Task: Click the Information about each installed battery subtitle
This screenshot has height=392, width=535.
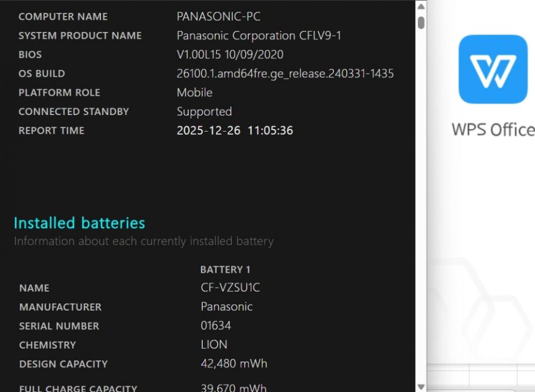Action: pos(143,241)
